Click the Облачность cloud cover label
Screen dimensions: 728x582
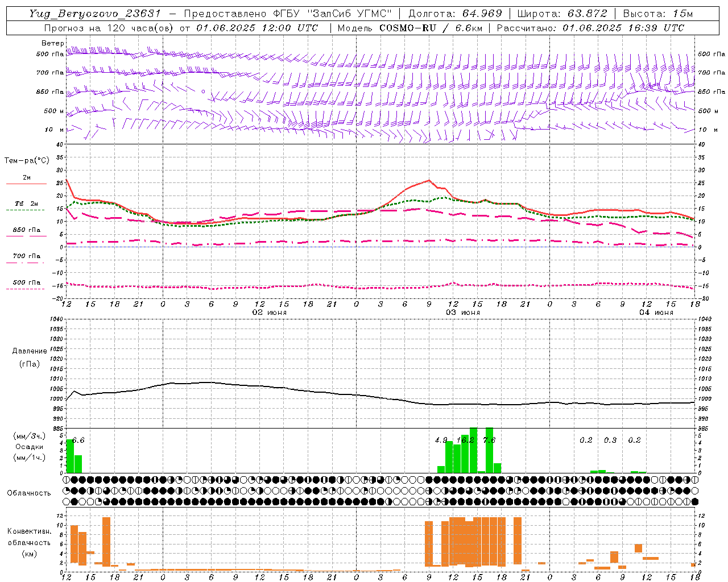pyautogui.click(x=29, y=493)
